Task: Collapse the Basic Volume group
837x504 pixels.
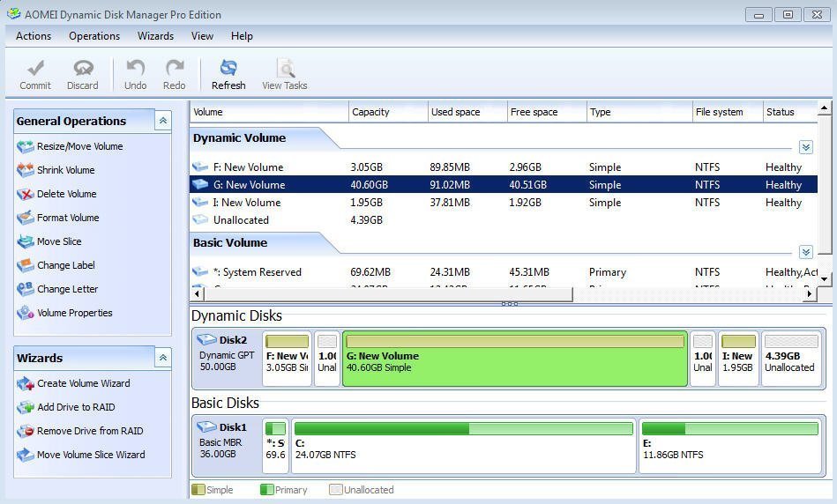Action: (806, 252)
